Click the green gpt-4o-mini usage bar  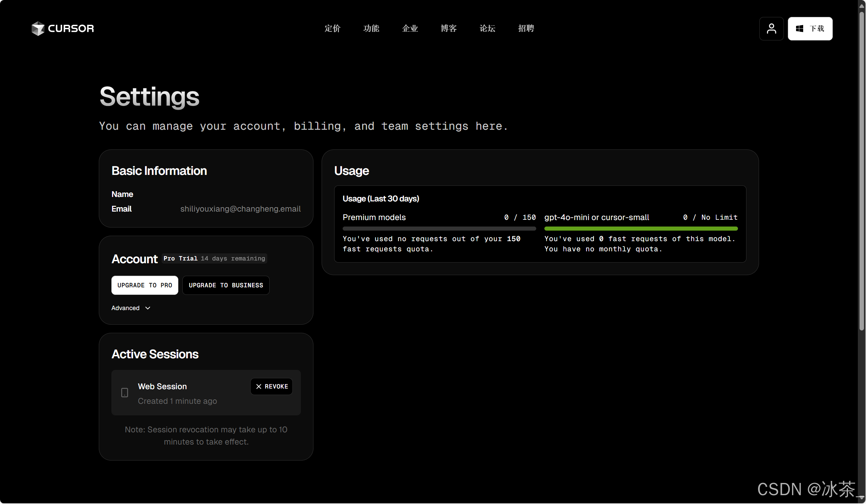coord(641,229)
